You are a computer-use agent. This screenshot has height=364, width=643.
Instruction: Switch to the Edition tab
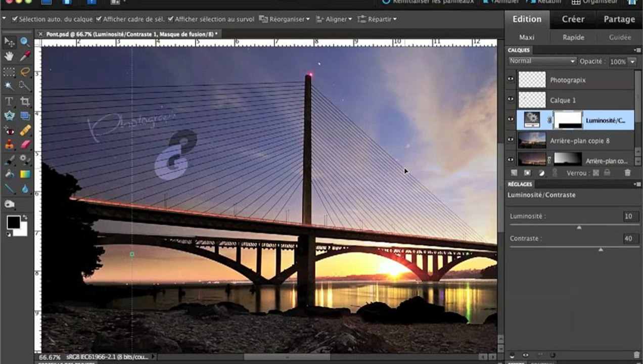click(x=527, y=19)
